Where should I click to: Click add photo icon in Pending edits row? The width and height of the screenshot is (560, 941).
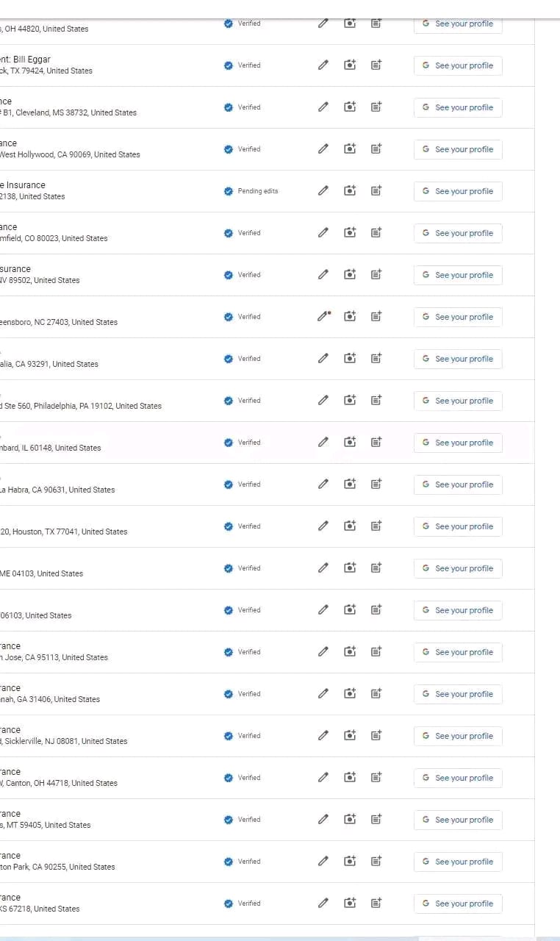coord(350,191)
